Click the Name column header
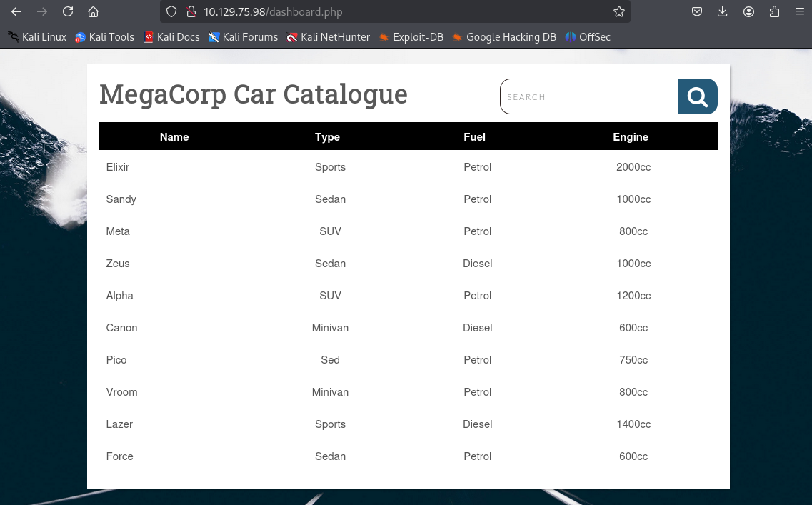 click(x=174, y=136)
